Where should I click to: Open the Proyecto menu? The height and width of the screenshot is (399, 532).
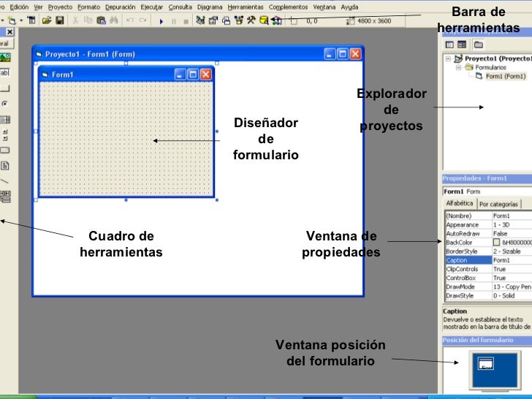pyautogui.click(x=60, y=7)
